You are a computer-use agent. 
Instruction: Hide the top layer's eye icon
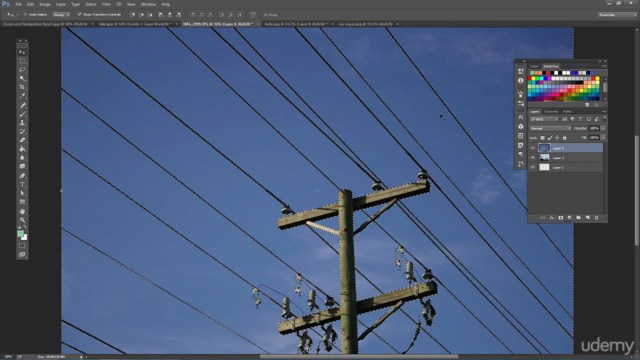533,148
